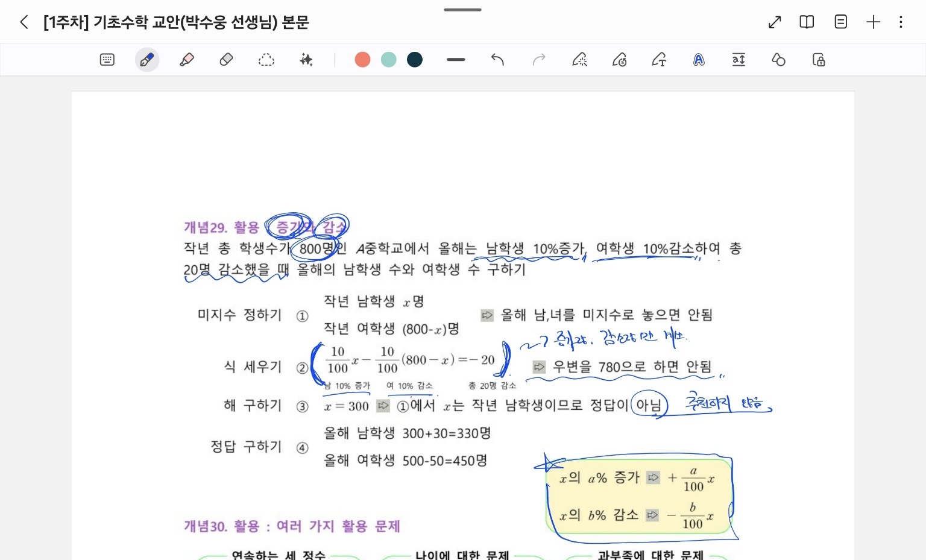Toggle reading mode with the book icon
The image size is (926, 560).
tap(807, 22)
